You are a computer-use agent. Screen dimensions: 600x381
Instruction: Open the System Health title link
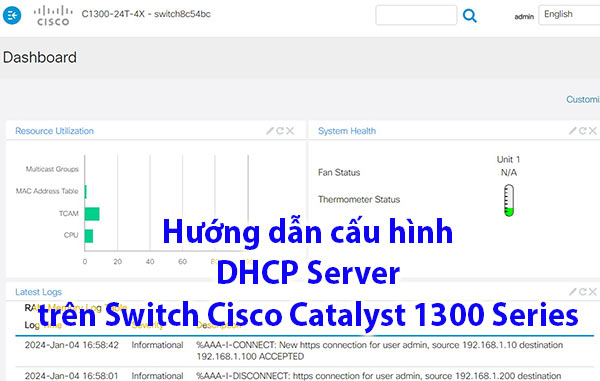click(347, 131)
